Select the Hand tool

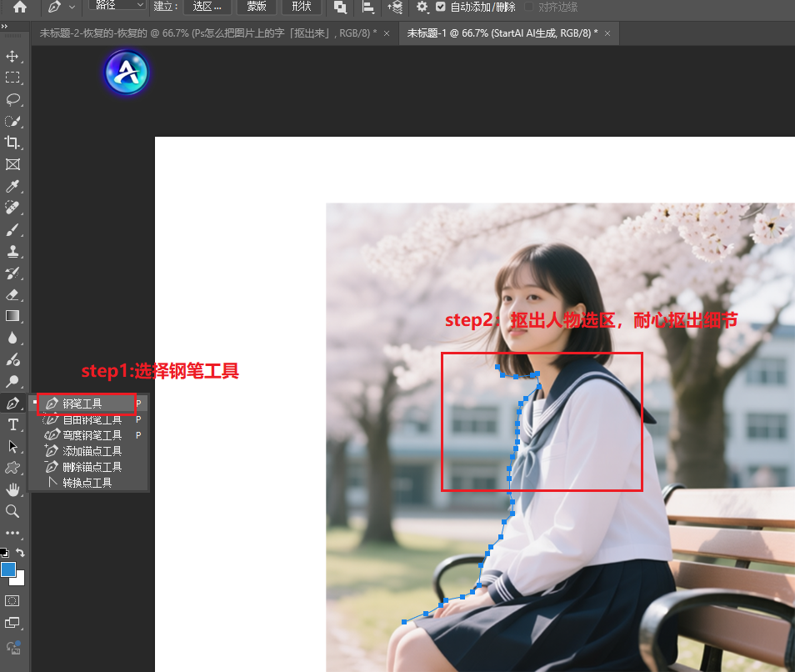(14, 489)
